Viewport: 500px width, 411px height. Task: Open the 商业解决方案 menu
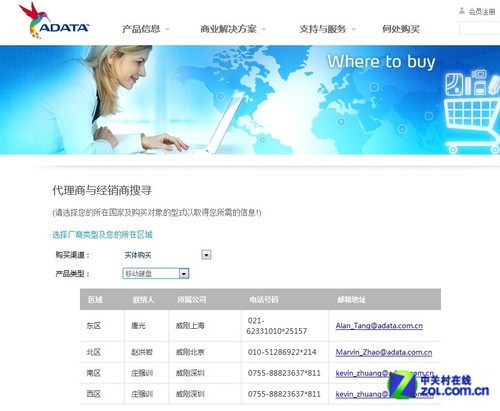pos(228,29)
